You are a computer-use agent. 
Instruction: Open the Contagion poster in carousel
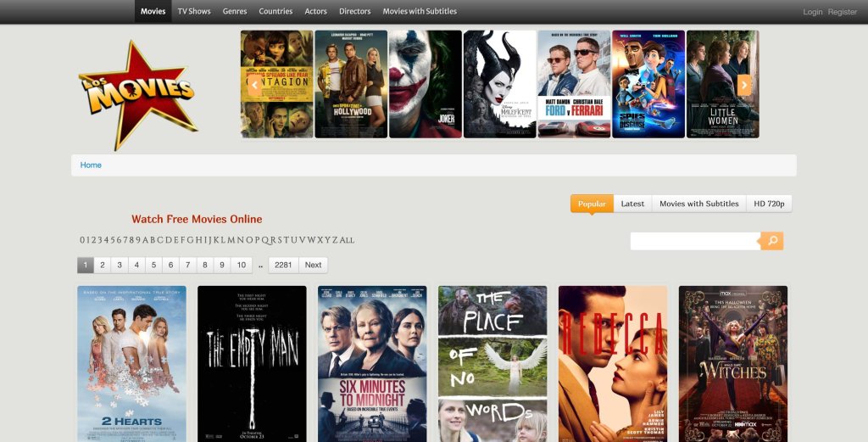pyautogui.click(x=277, y=84)
